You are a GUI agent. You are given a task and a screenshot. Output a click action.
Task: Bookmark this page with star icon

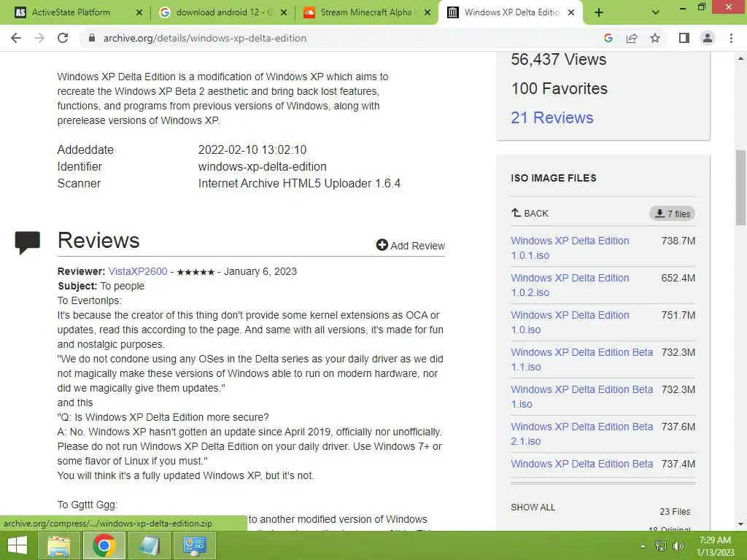point(655,38)
